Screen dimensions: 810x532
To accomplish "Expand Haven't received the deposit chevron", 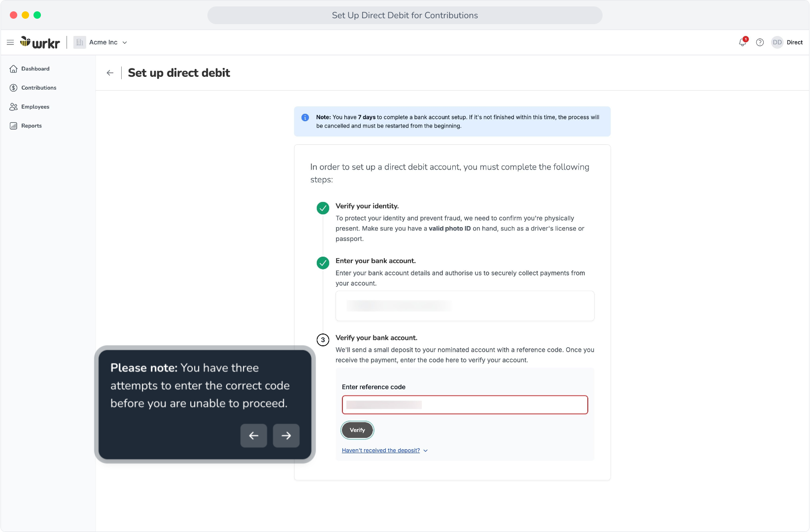I will click(426, 451).
